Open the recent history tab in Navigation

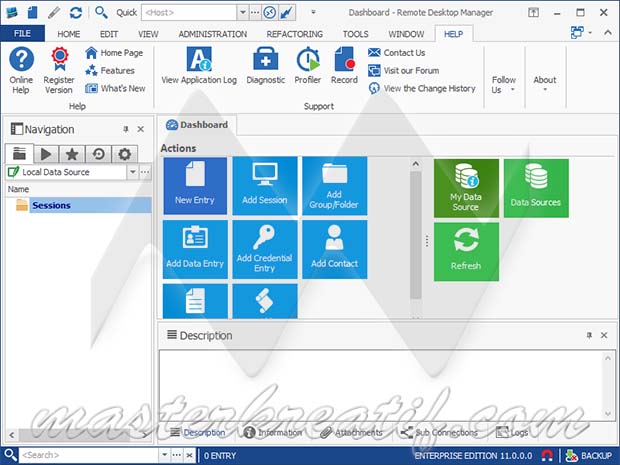click(x=98, y=154)
